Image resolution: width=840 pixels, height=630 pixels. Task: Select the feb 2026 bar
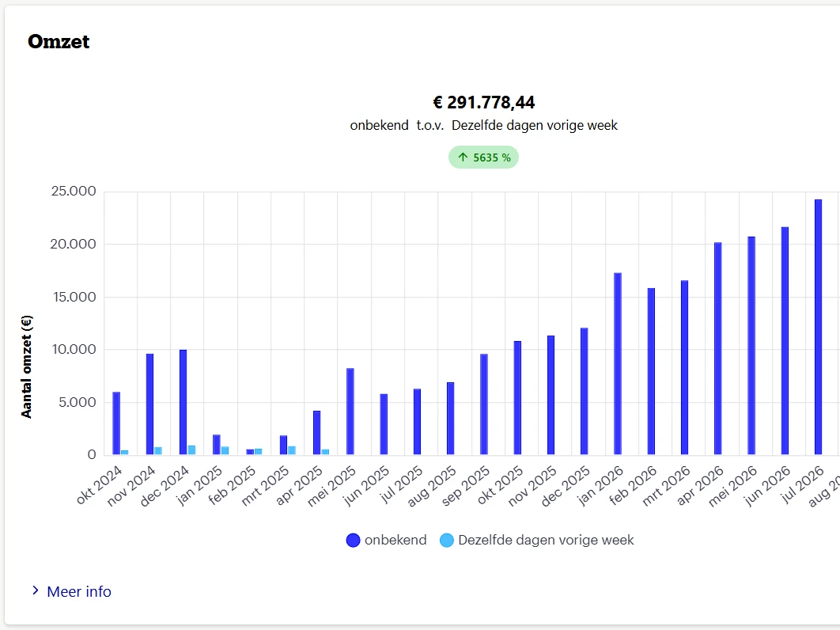(652, 371)
